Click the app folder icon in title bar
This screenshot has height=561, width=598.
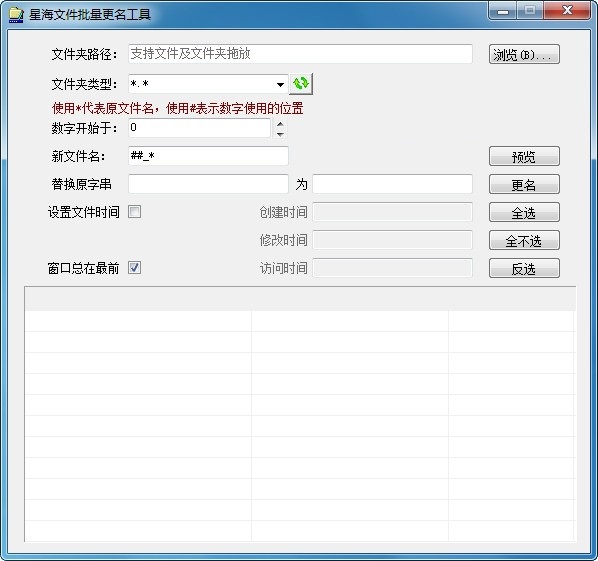pos(16,14)
